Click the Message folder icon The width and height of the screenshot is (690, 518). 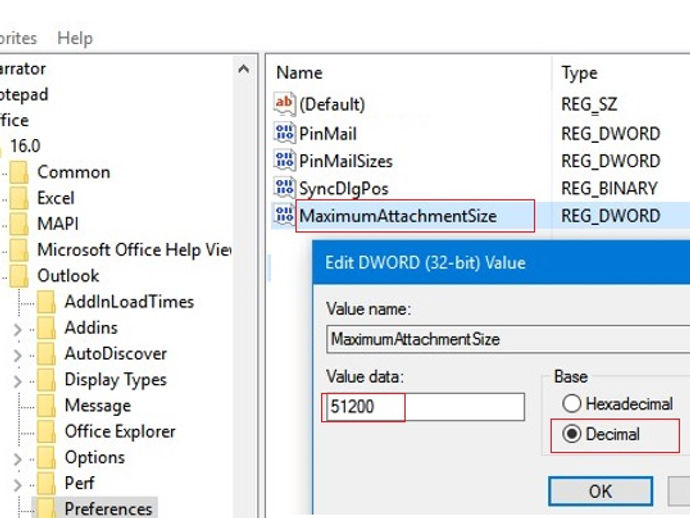point(46,405)
